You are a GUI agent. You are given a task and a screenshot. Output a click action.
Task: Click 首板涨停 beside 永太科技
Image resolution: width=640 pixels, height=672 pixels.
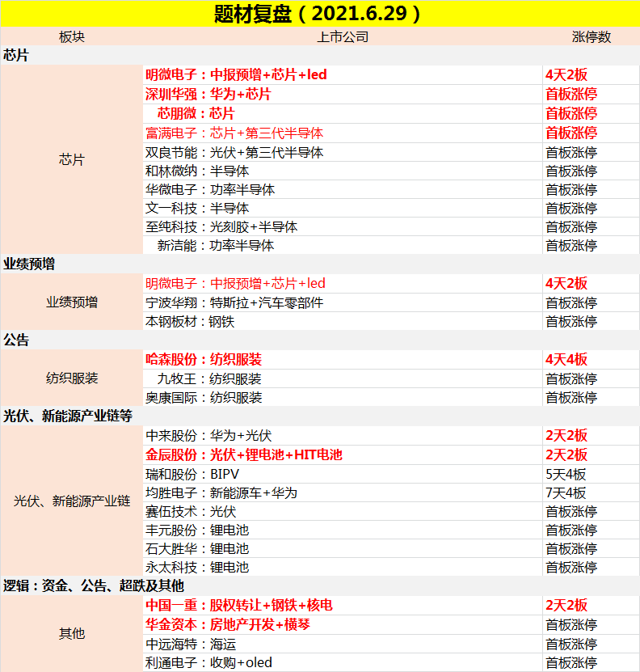(571, 568)
